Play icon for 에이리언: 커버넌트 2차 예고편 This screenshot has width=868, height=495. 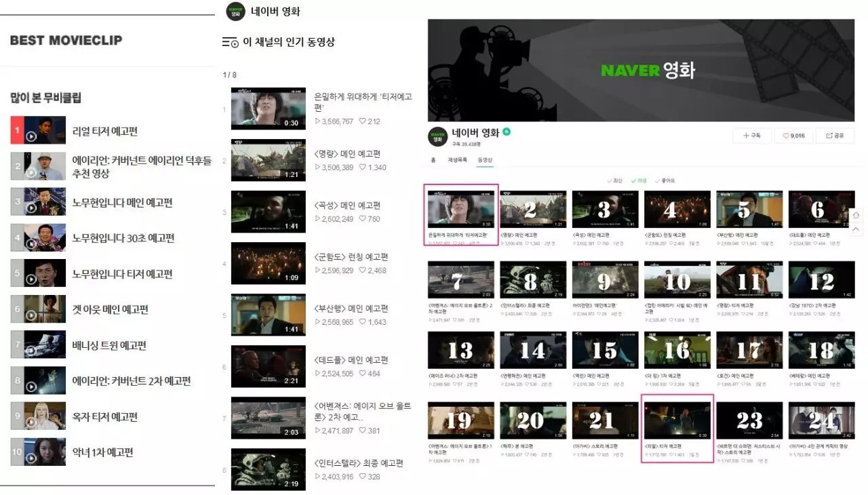(x=31, y=387)
